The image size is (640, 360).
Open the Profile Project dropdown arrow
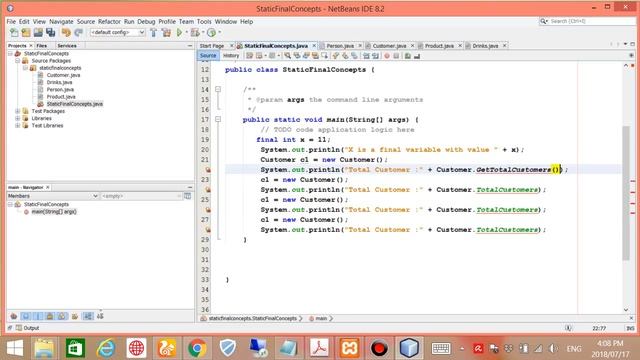coord(220,32)
